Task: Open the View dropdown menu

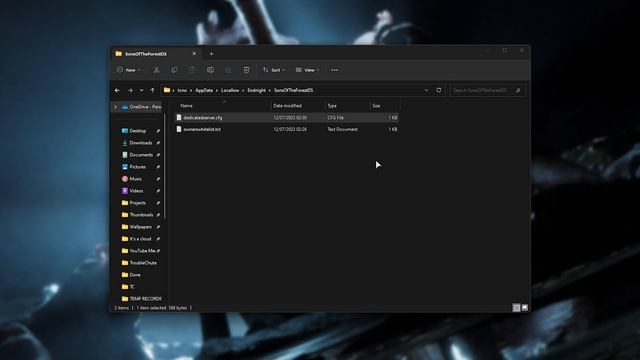Action: point(307,70)
